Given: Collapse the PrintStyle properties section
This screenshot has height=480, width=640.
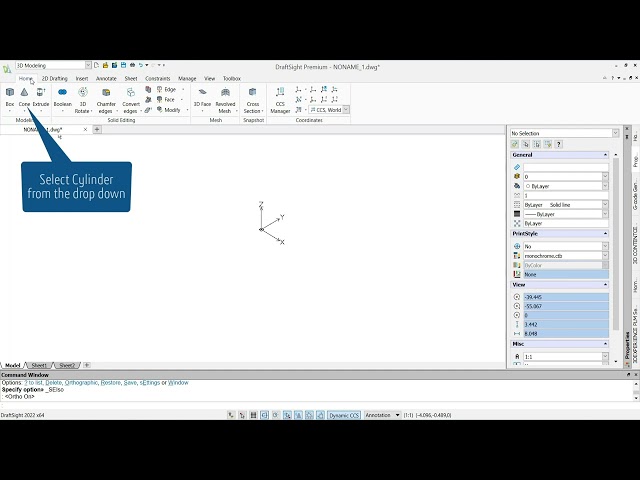Looking at the screenshot, I should [x=605, y=233].
